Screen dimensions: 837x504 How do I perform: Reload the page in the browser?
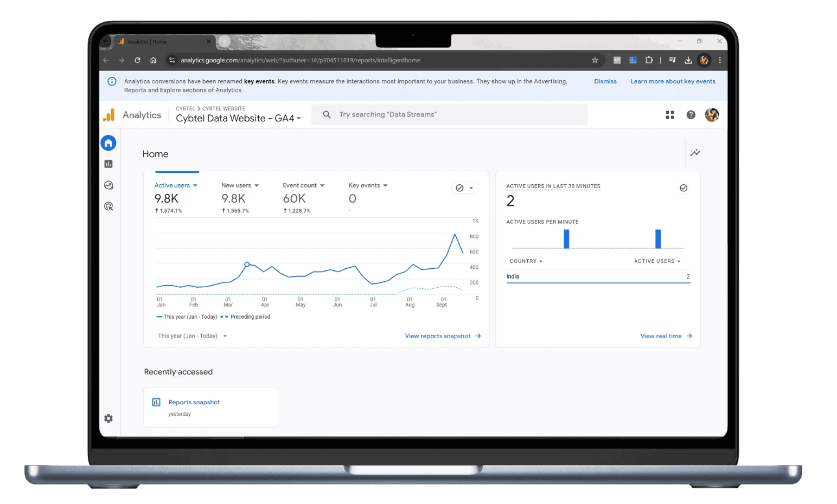(x=137, y=60)
